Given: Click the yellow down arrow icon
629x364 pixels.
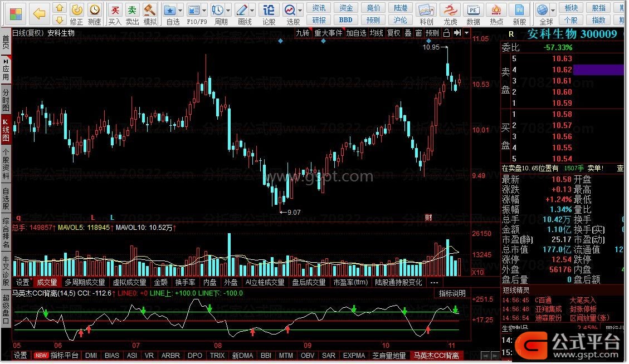Looking at the screenshot, I should pyautogui.click(x=60, y=19).
